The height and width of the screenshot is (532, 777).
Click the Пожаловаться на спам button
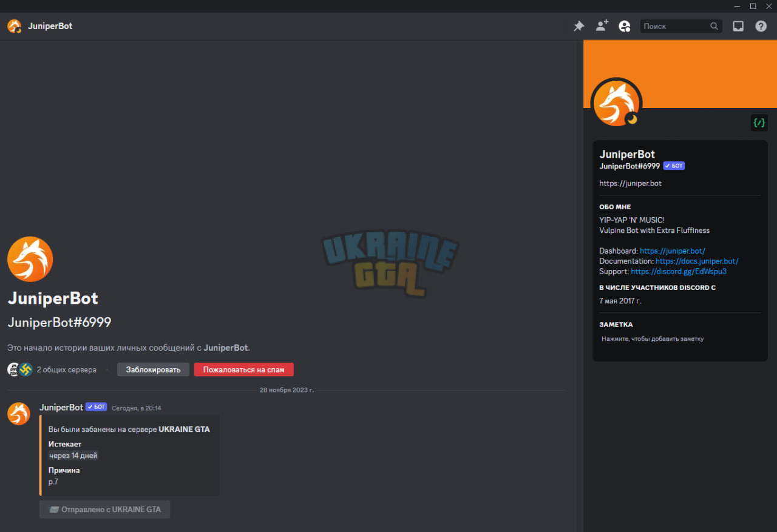tap(243, 369)
